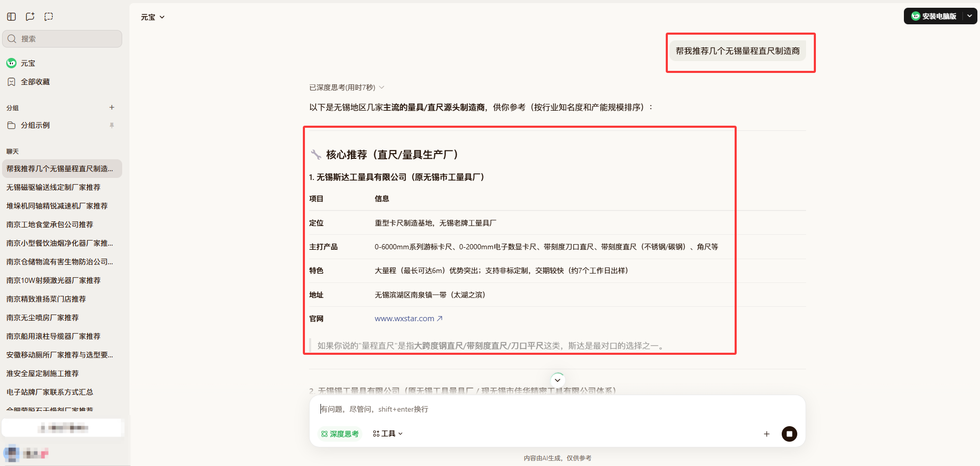Screen dimensions: 980x466
Task: Click the scroll-to-bottom arrow button
Action: point(558,380)
